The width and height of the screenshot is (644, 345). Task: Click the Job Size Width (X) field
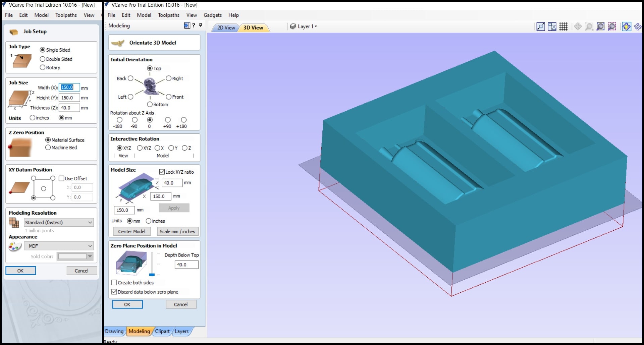pyautogui.click(x=69, y=88)
